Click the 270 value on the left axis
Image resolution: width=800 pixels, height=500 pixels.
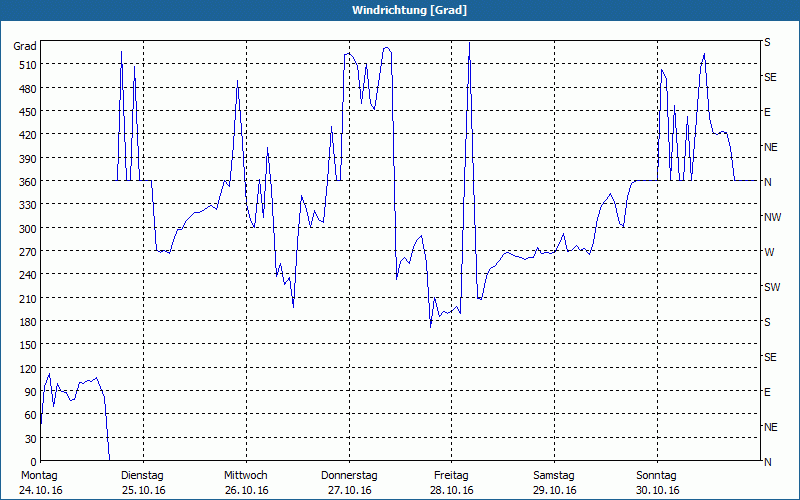(28, 252)
